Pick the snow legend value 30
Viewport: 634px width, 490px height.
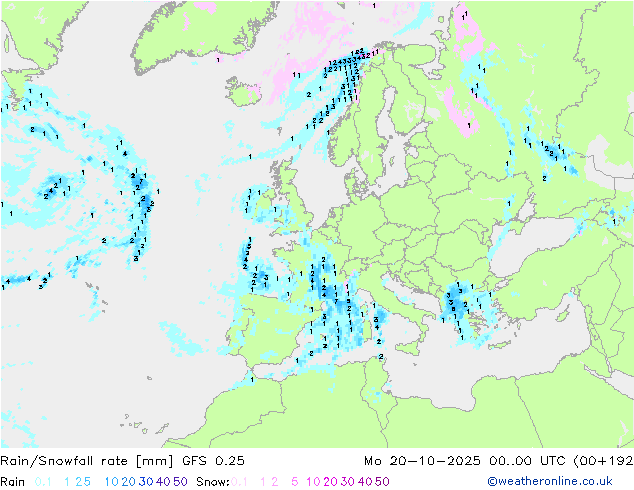click(x=348, y=482)
